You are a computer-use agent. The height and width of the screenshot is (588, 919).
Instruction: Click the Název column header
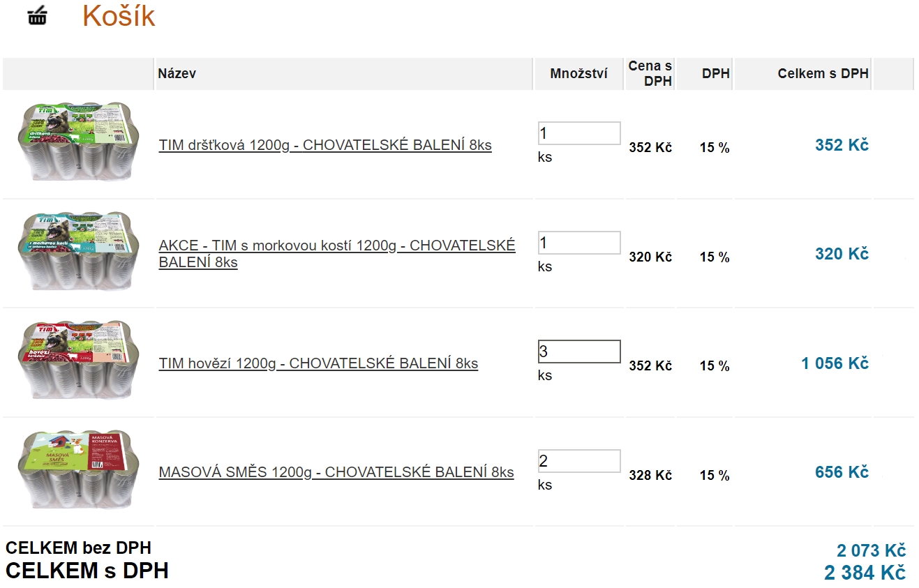pos(177,74)
